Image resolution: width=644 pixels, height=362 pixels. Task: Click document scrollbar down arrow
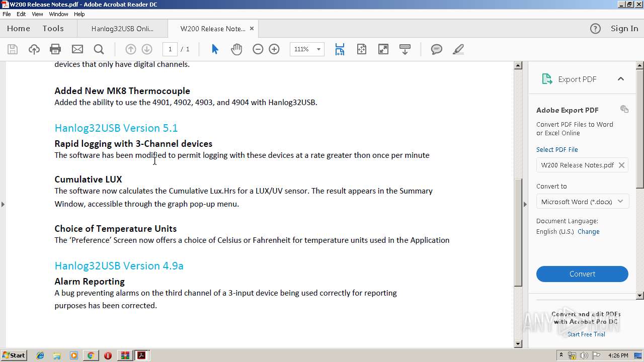tap(518, 344)
